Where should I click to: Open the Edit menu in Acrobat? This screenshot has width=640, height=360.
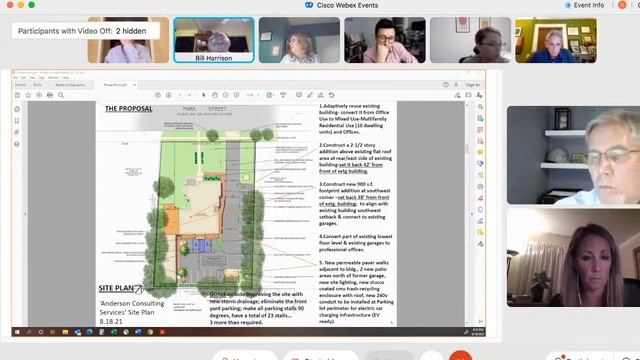[x=24, y=78]
